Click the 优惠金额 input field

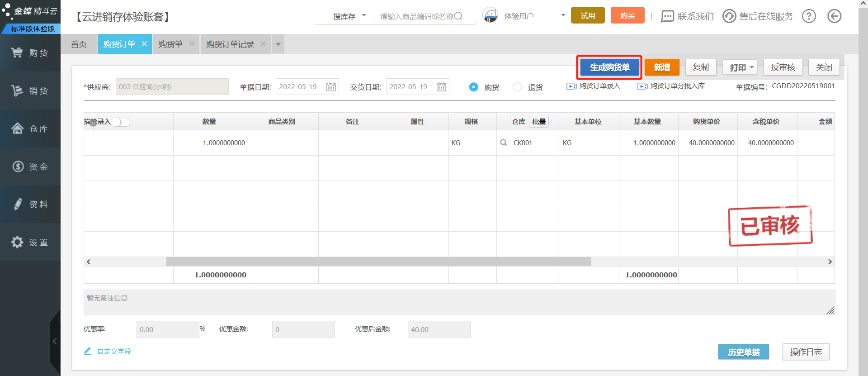tap(303, 329)
